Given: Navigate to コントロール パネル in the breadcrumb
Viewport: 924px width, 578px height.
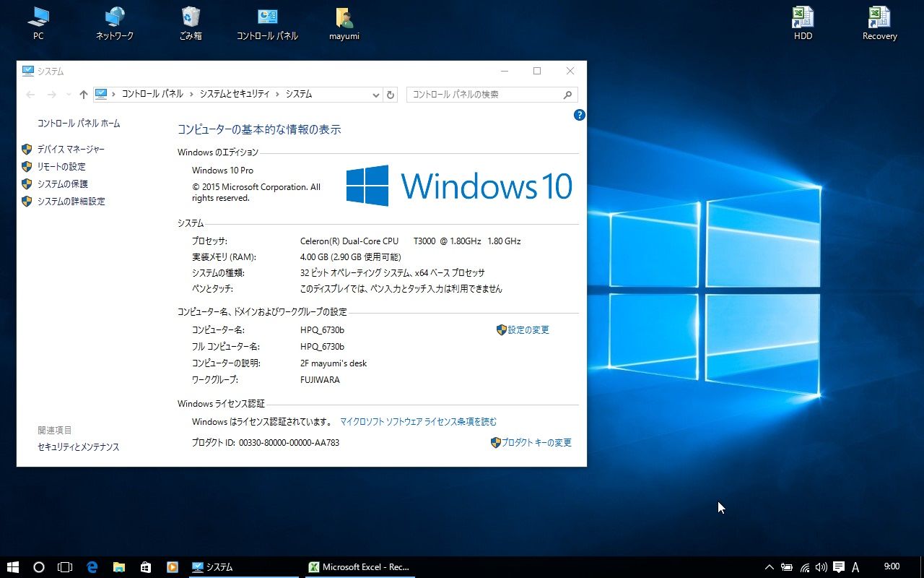Looking at the screenshot, I should tap(152, 95).
